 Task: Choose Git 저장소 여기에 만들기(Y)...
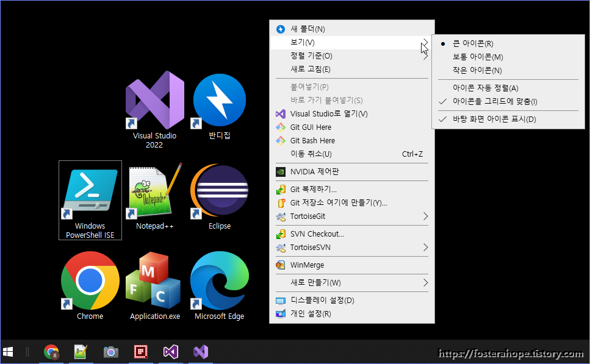point(352,203)
